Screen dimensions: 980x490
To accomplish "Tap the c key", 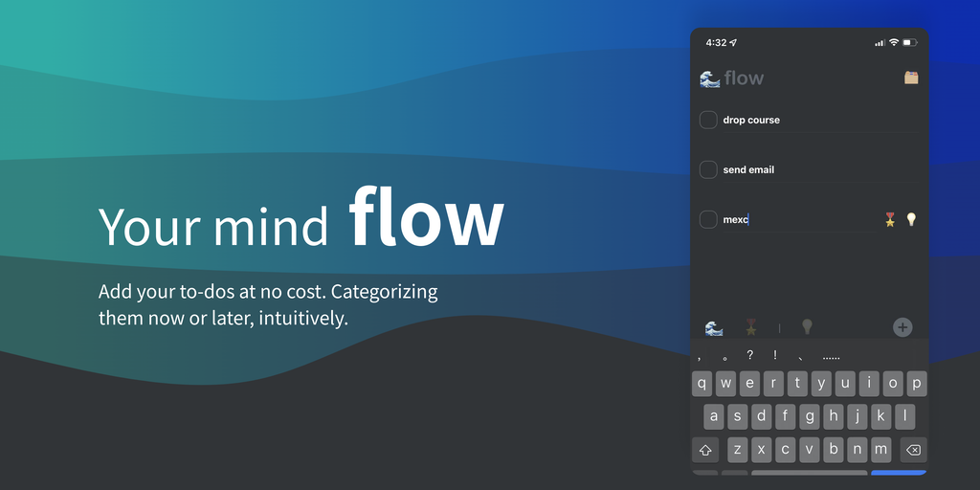I will (x=786, y=450).
